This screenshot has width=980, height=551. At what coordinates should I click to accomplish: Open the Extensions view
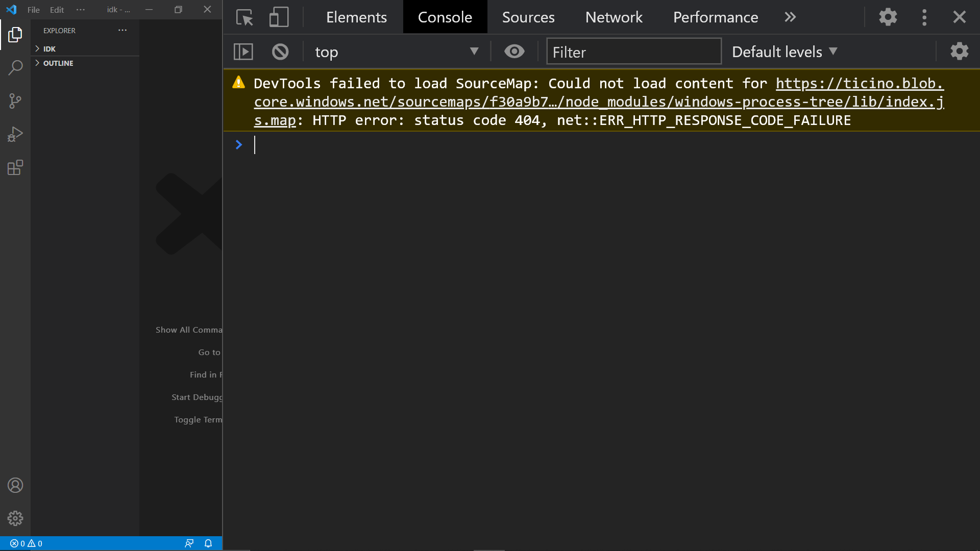[15, 168]
